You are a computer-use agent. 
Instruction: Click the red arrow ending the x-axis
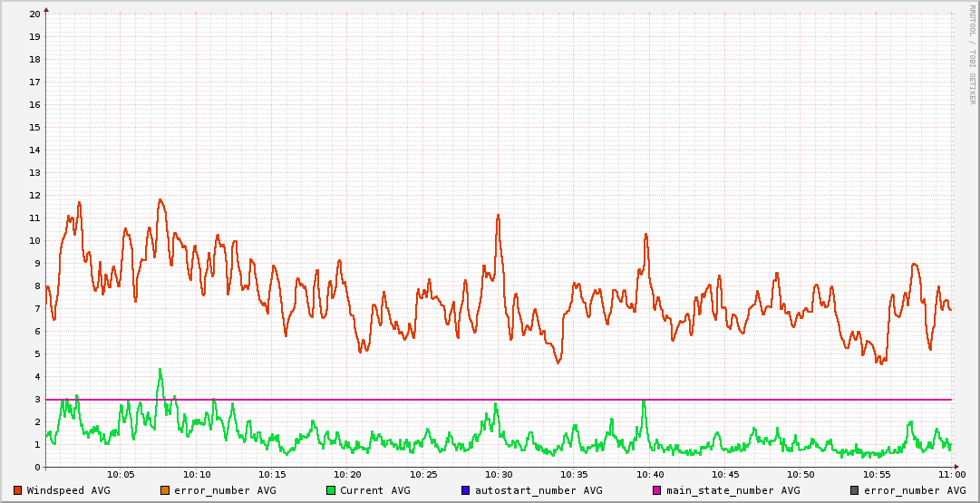(x=957, y=468)
